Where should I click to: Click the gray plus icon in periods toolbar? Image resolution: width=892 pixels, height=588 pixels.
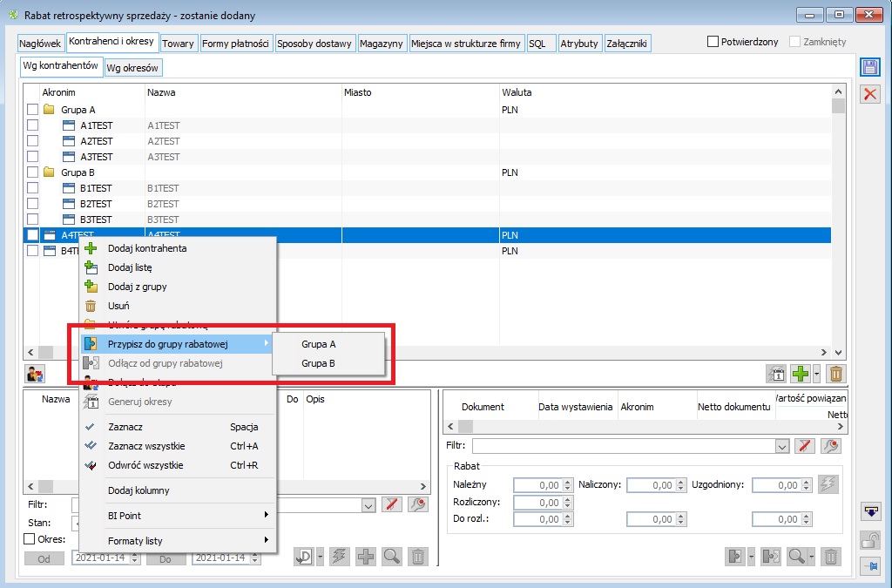coord(365,556)
